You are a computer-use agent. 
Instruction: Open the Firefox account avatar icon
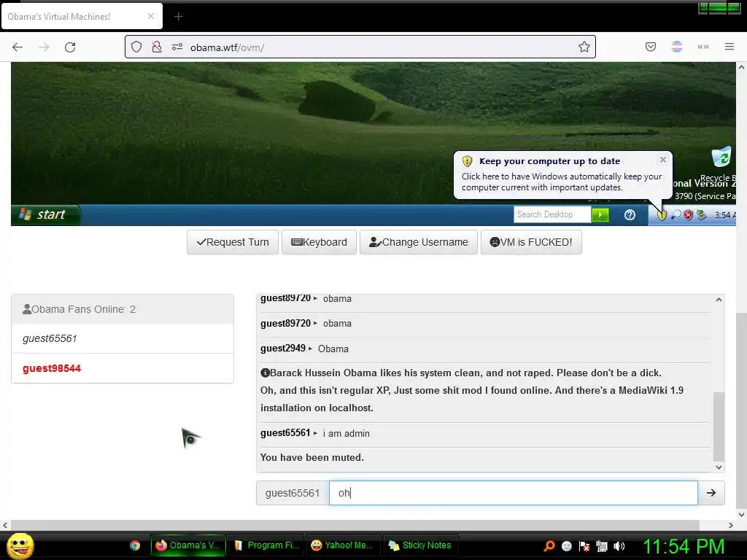(x=676, y=47)
